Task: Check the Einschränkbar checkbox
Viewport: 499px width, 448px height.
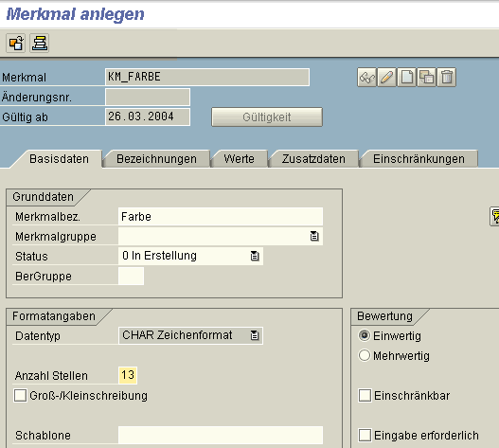Action: tap(365, 396)
